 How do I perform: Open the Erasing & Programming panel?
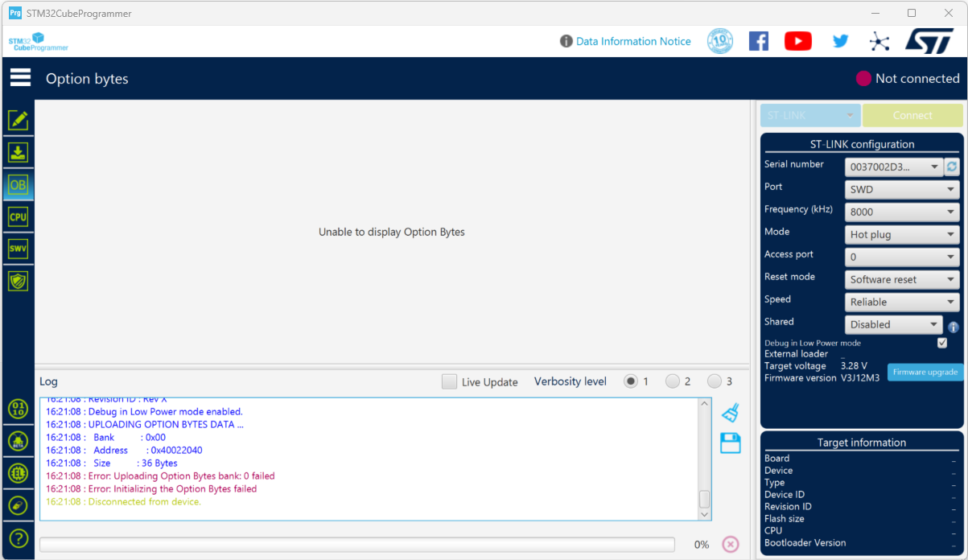click(x=18, y=152)
